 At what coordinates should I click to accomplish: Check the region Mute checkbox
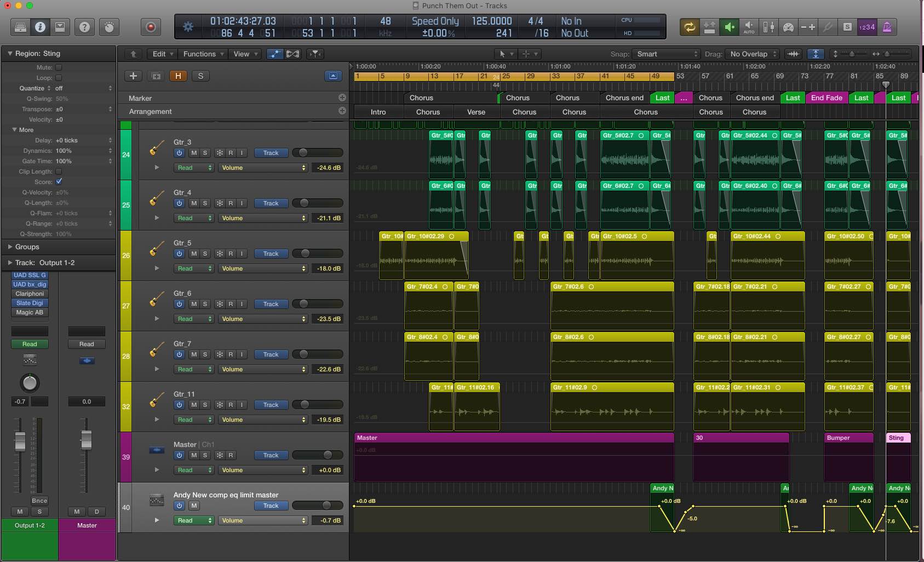pyautogui.click(x=59, y=67)
